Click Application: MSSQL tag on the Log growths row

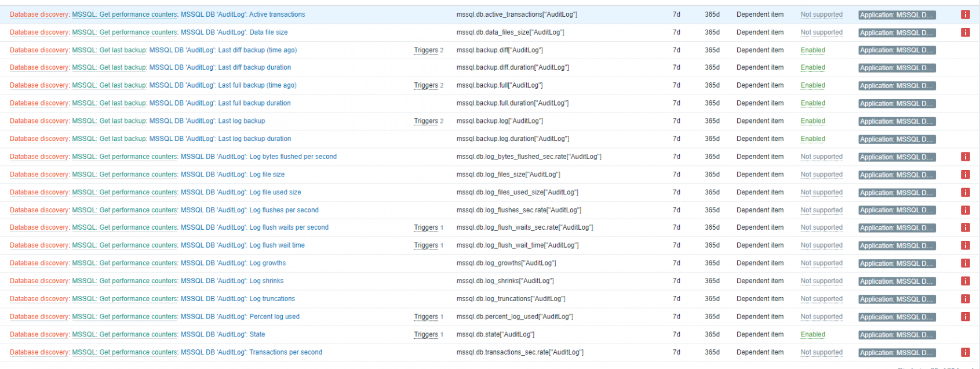click(897, 263)
